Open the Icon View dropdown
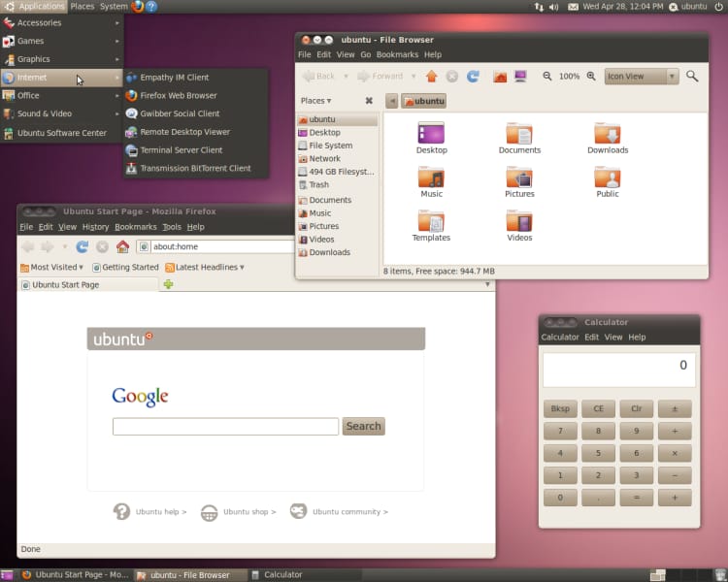728x582 pixels. click(x=642, y=76)
